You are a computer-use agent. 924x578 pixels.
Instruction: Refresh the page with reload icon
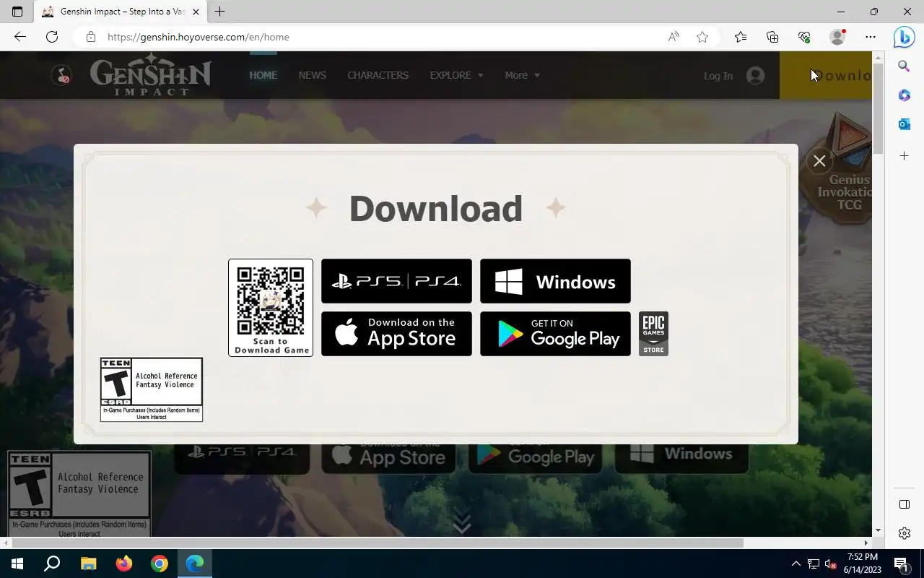pyautogui.click(x=52, y=37)
